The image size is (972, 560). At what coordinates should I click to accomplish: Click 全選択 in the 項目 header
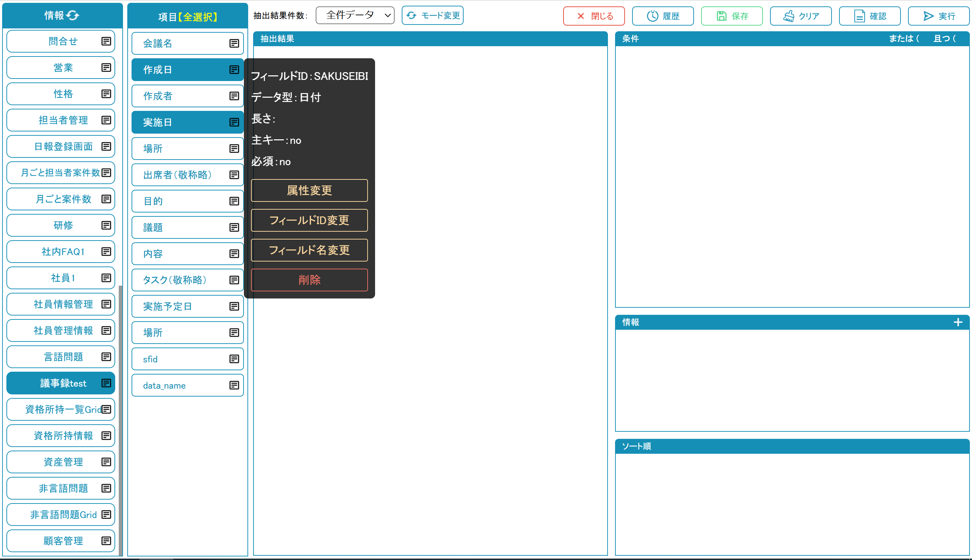[198, 17]
